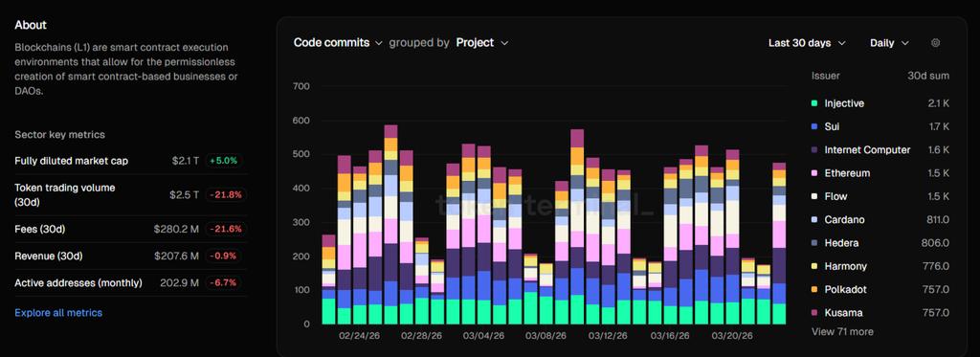Viewport: 980px width, 357px height.
Task: Click the Sector key metrics heading
Action: tap(60, 134)
